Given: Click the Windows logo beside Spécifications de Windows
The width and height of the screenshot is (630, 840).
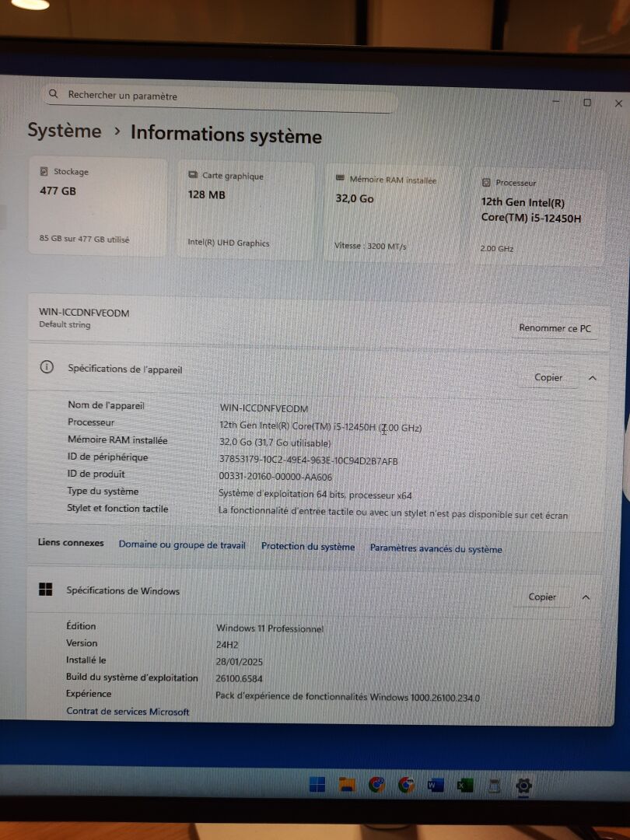Looking at the screenshot, I should pyautogui.click(x=46, y=590).
